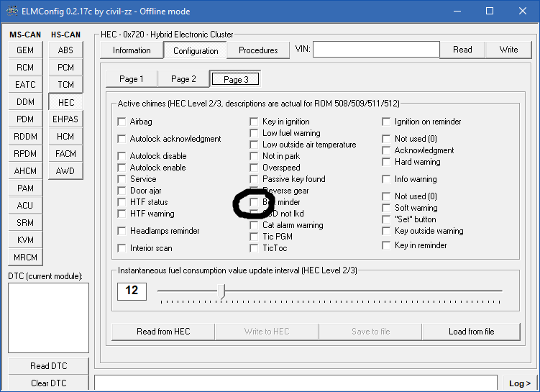Switch to the Information tab
540x392 pixels.
[x=132, y=50]
